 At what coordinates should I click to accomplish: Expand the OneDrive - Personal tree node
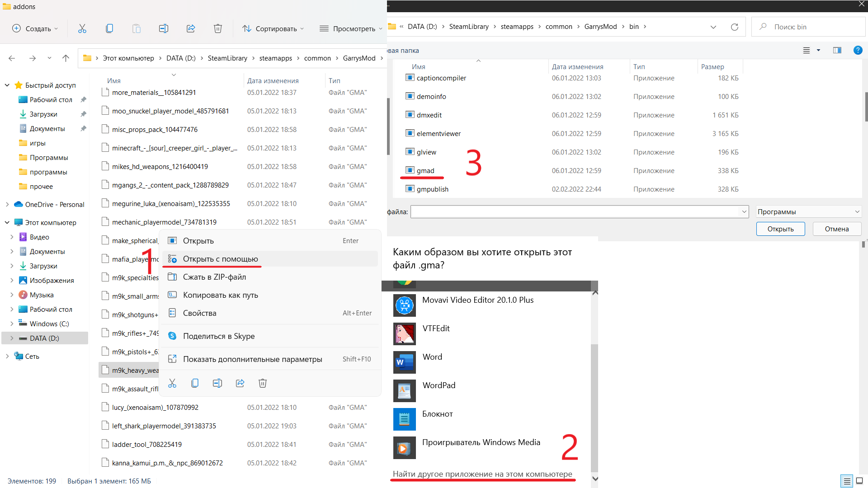7,205
